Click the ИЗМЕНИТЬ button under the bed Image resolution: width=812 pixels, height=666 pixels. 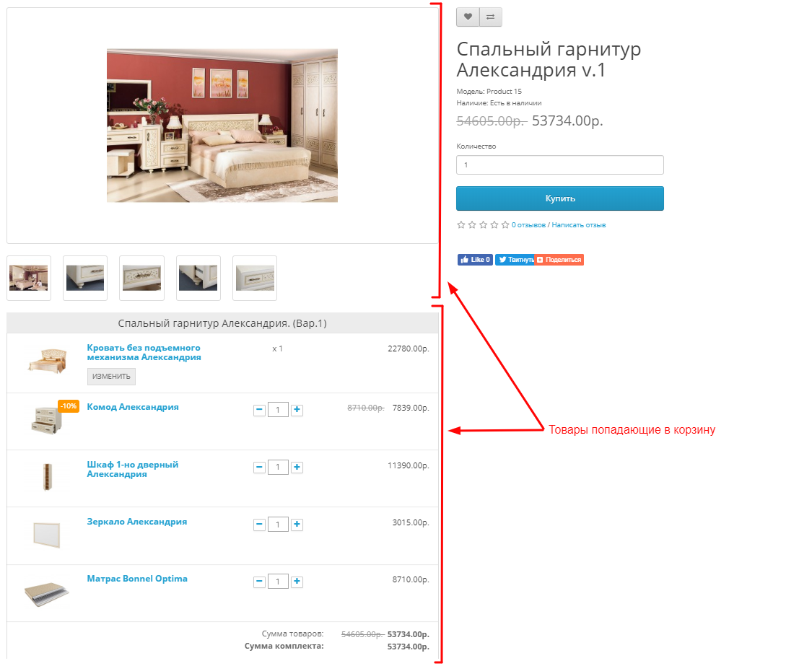111,377
